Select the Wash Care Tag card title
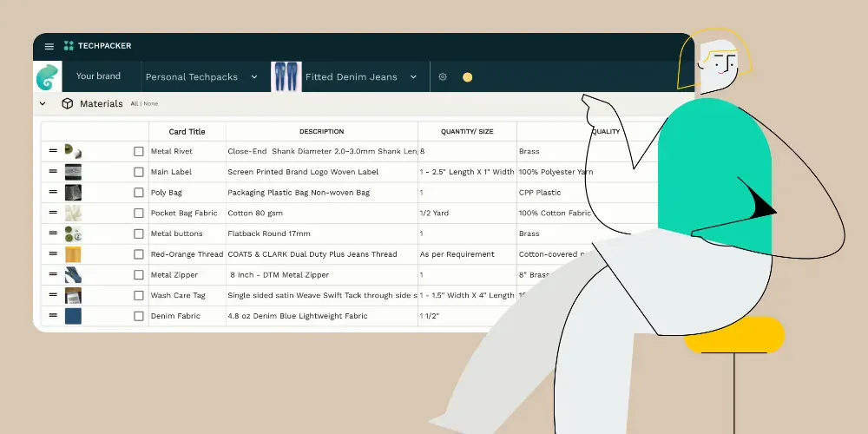The width and height of the screenshot is (868, 434). coord(178,296)
